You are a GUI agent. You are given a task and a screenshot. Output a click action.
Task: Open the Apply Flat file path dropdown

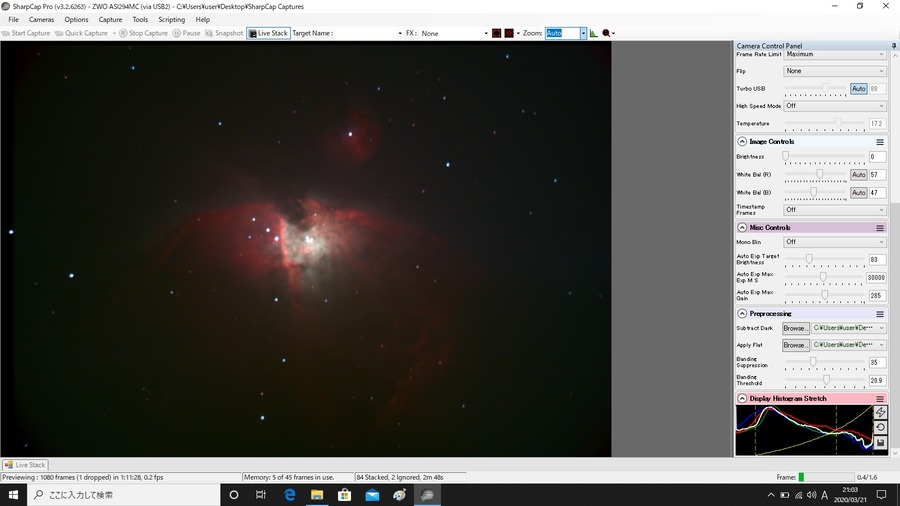(849, 345)
